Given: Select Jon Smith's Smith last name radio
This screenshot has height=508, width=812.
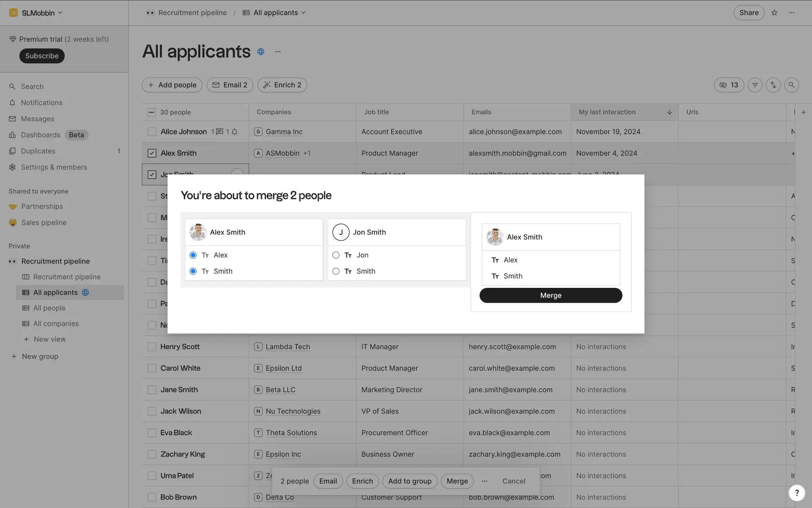Looking at the screenshot, I should pyautogui.click(x=336, y=271).
